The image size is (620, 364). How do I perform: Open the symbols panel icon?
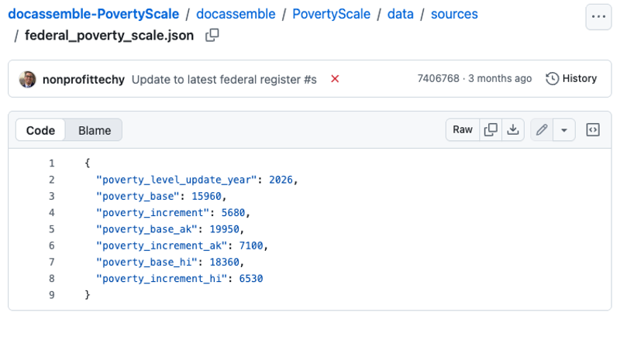point(593,129)
